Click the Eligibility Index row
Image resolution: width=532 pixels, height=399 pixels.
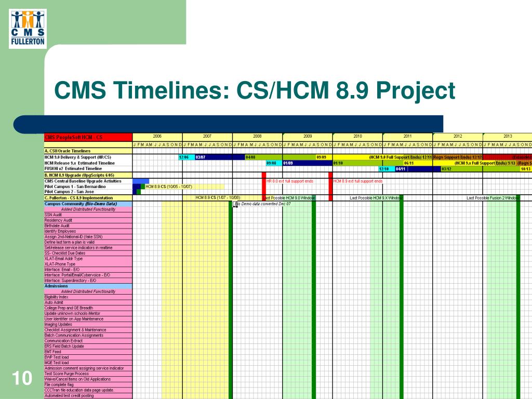(88, 297)
